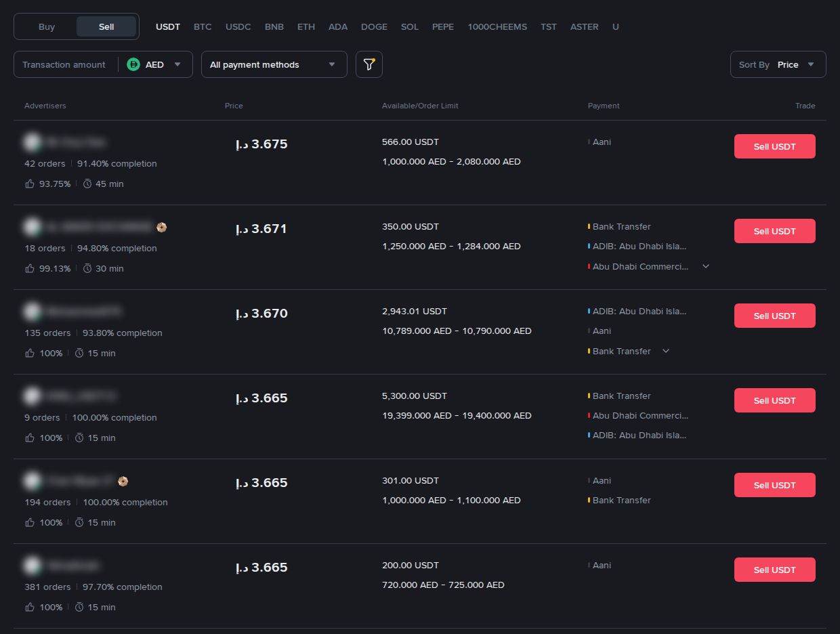Click the 91.40% completion text
This screenshot has height=634, width=840.
click(x=117, y=163)
